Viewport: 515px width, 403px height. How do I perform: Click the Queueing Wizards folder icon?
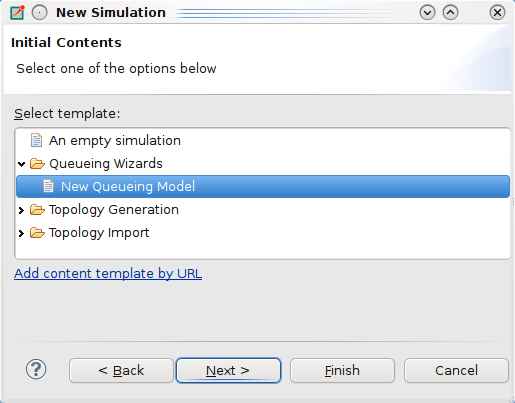click(x=37, y=164)
